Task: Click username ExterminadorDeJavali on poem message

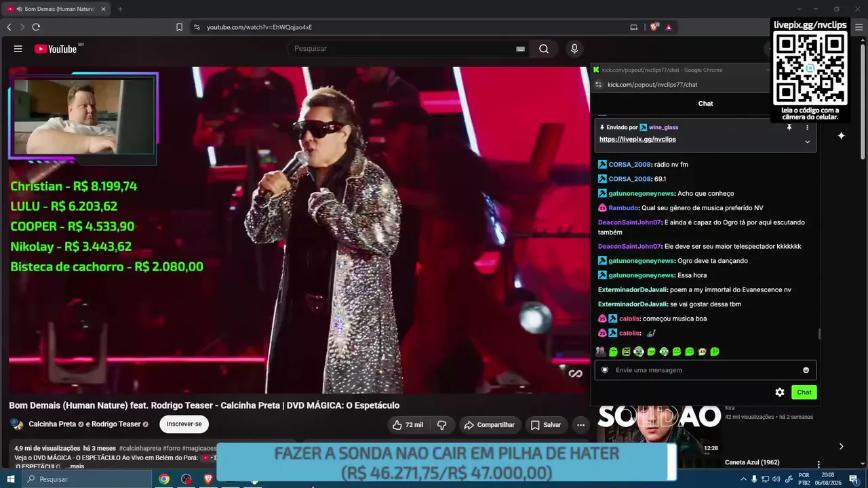Action: click(x=633, y=290)
